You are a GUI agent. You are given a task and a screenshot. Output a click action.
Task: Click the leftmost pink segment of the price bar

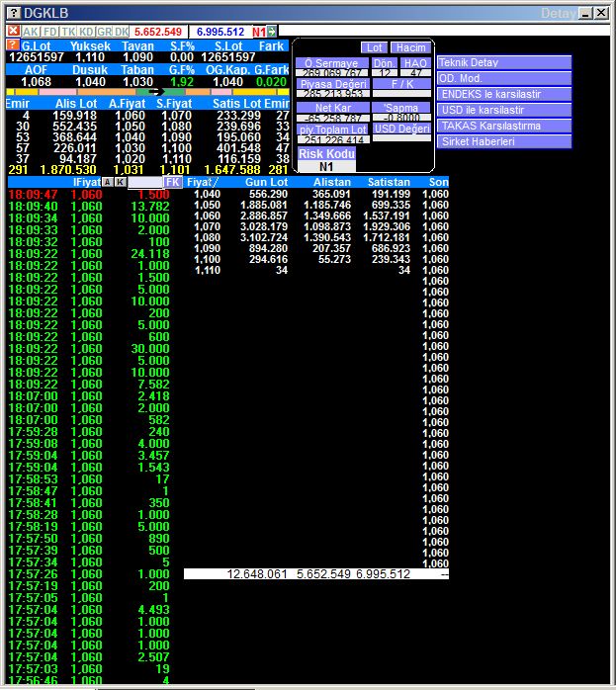click(x=57, y=92)
